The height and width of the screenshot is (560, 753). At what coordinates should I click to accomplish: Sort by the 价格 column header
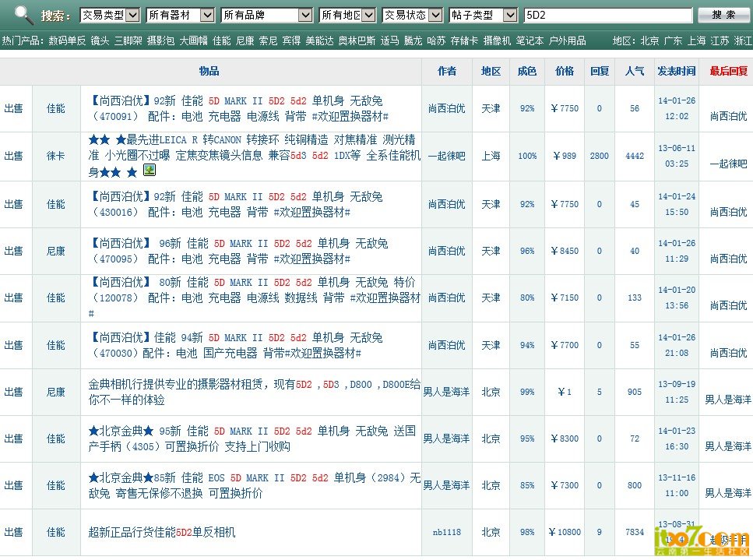pyautogui.click(x=565, y=71)
